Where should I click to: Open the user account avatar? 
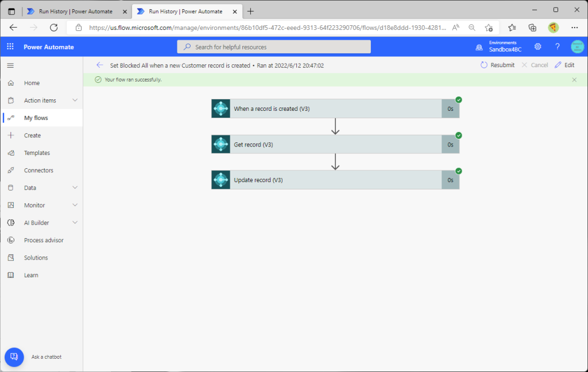(x=577, y=46)
